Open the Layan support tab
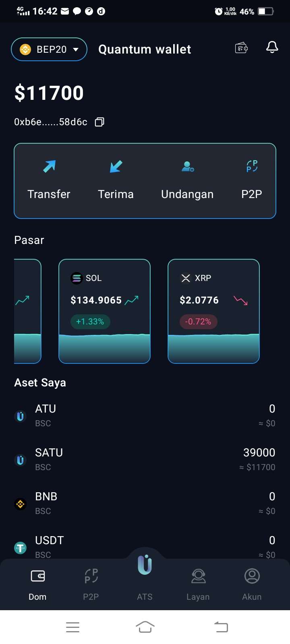 (198, 583)
